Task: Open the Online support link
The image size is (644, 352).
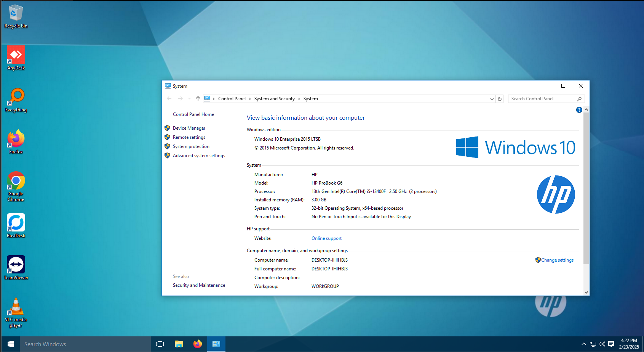Action: tap(326, 238)
